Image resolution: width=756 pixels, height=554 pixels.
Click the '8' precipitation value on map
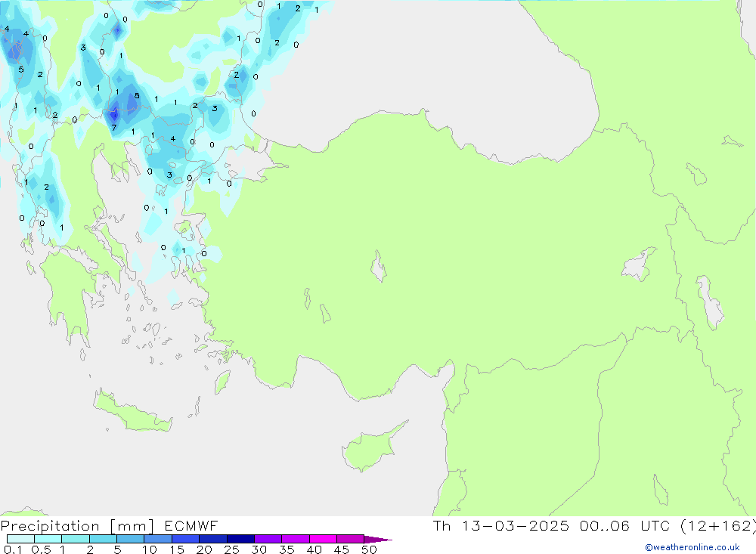[137, 95]
